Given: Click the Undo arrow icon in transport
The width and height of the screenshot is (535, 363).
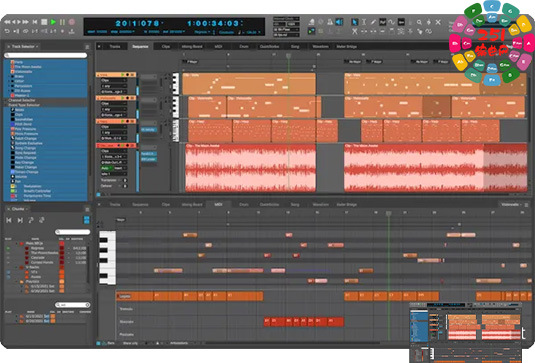Looking at the screenshot, I should [7, 31].
